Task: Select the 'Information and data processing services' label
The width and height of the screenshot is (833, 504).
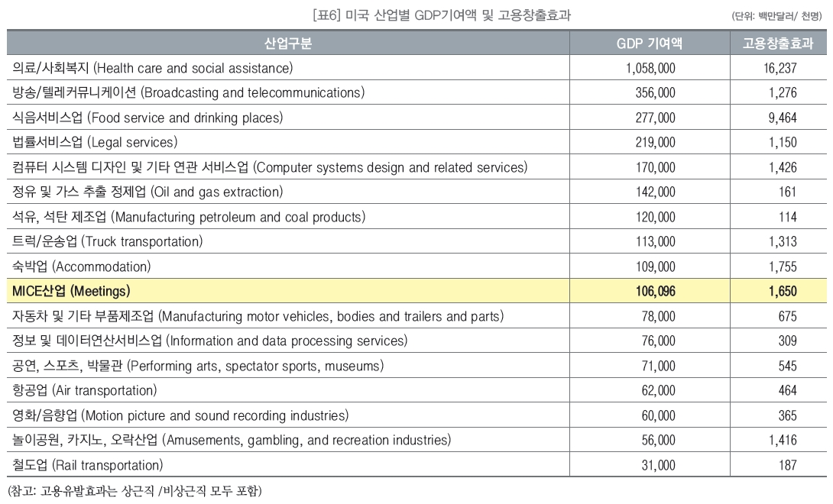Action: click(210, 341)
